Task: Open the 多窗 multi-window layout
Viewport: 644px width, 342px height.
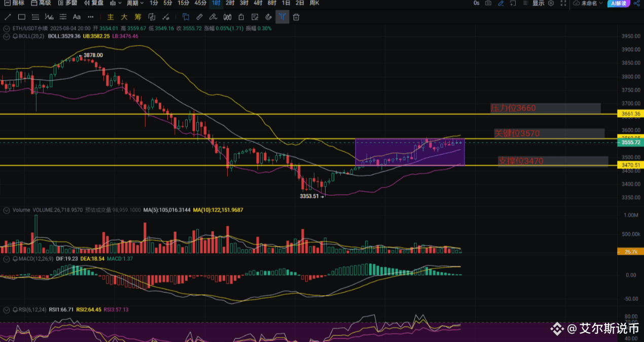Action: point(67,3)
